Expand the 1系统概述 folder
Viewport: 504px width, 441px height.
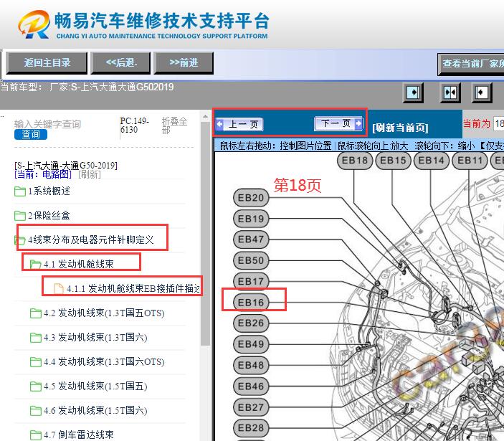pos(49,191)
